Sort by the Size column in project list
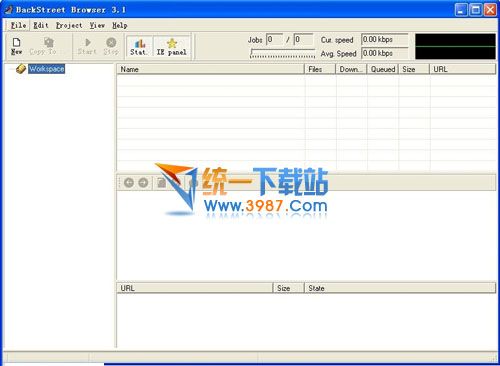Image resolution: width=500 pixels, height=366 pixels. 414,69
